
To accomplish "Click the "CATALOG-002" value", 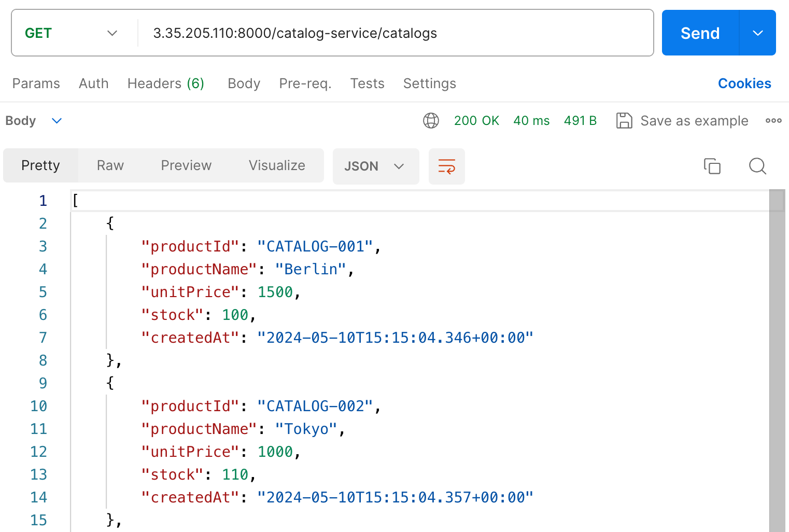I will (315, 406).
